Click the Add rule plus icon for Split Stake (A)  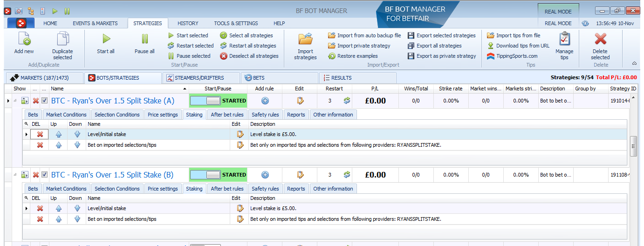point(265,101)
